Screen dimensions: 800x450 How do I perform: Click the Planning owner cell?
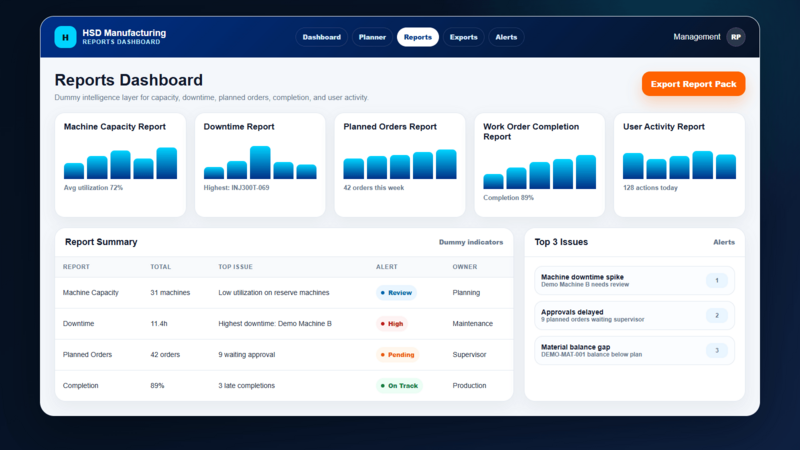(x=466, y=293)
